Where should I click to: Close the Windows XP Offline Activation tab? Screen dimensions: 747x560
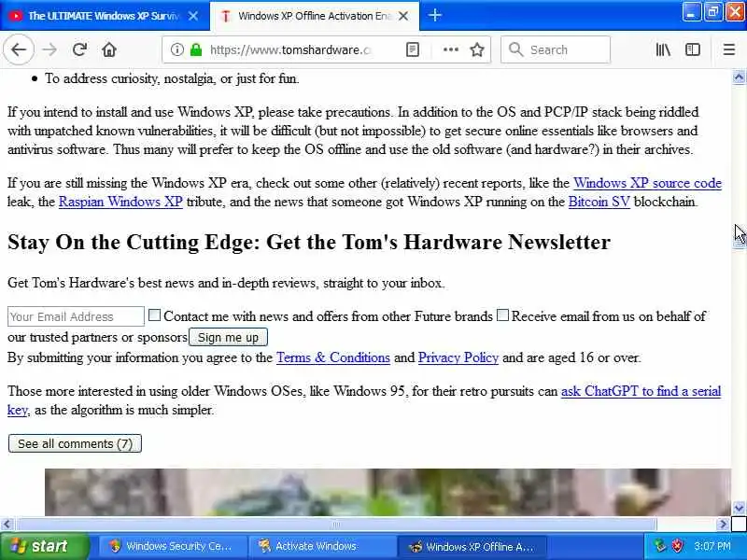click(x=403, y=16)
